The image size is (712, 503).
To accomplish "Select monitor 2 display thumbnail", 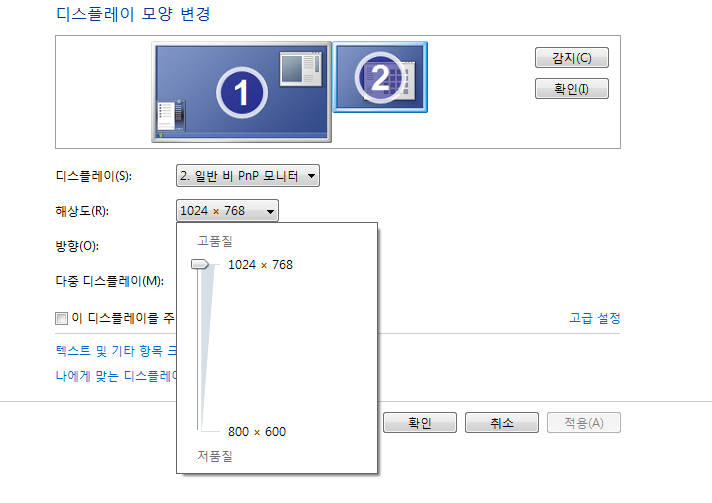I will tap(380, 77).
